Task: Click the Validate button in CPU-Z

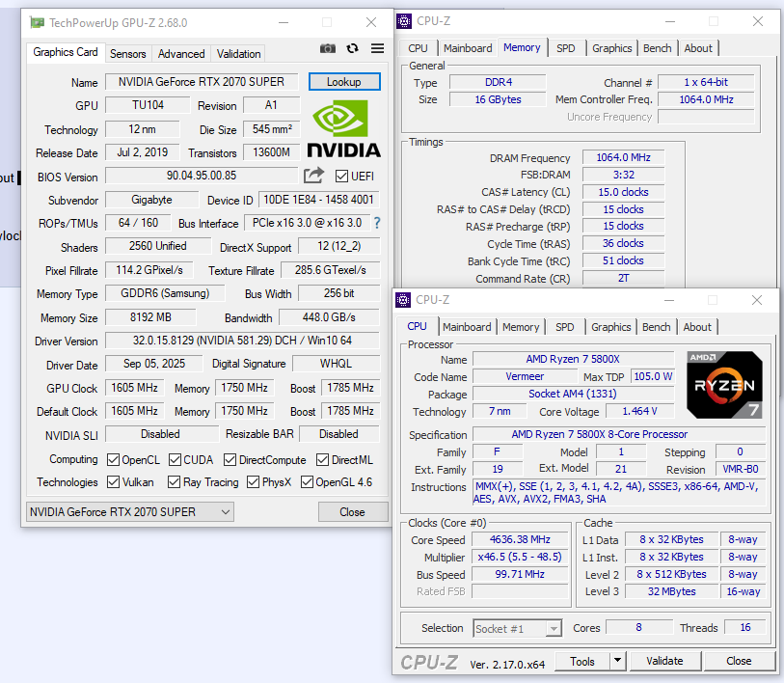Action: (x=664, y=661)
